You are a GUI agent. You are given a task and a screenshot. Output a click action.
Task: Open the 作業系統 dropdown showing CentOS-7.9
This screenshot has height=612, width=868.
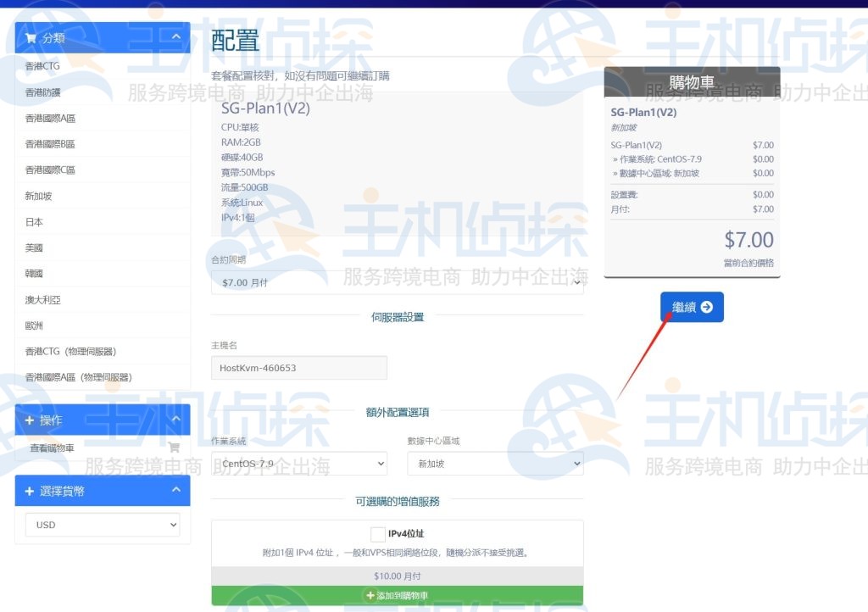click(x=298, y=464)
